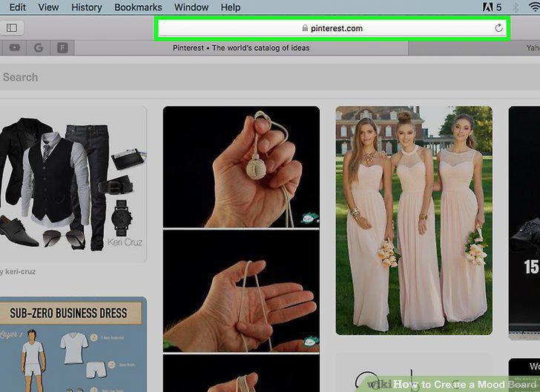Screen dimensions: 540x392
Task: Click the Bluetooth status icon
Action: 516,7
